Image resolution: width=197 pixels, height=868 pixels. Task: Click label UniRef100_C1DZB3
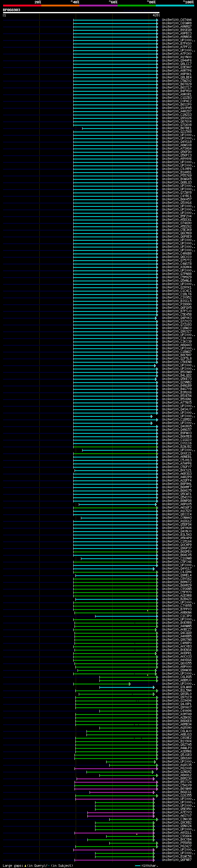(x=177, y=98)
